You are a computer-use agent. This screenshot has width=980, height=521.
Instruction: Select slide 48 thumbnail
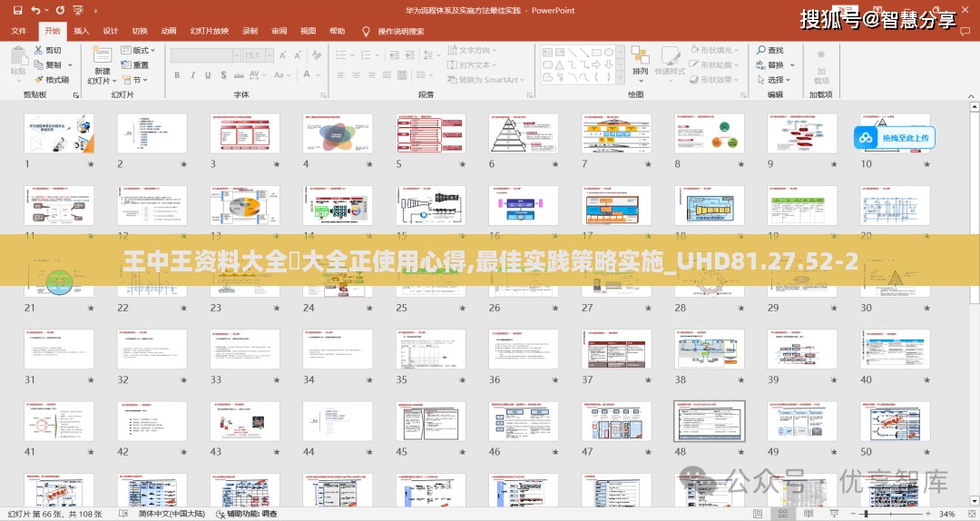click(709, 420)
